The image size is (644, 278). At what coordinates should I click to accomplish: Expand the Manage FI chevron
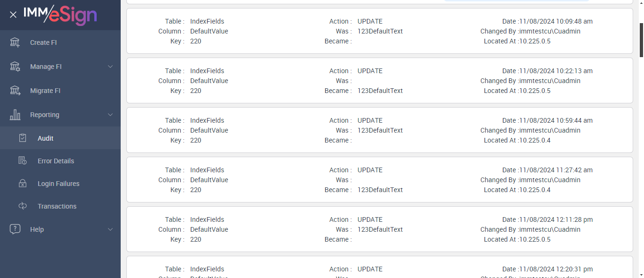pos(110,67)
